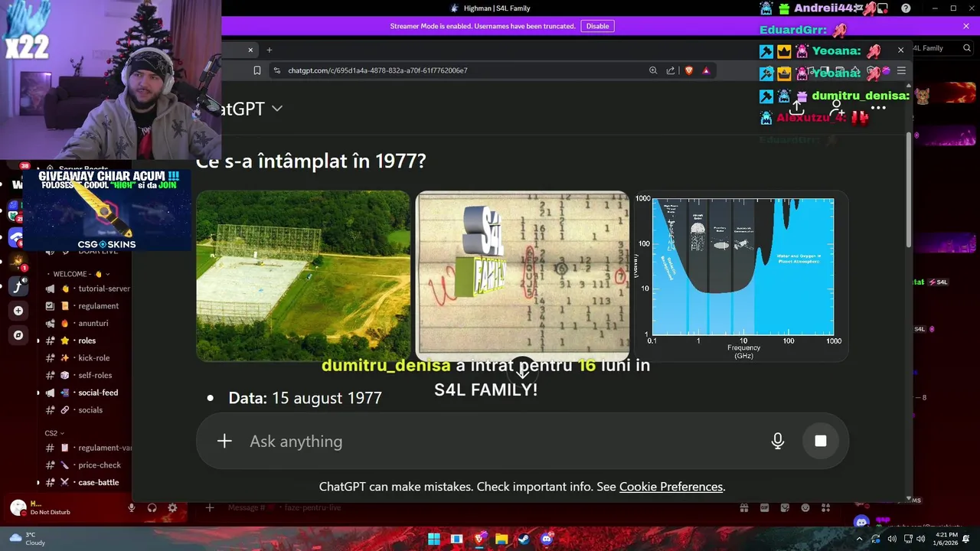
Task: Open the attachment plus button in ChatGPT
Action: click(224, 441)
